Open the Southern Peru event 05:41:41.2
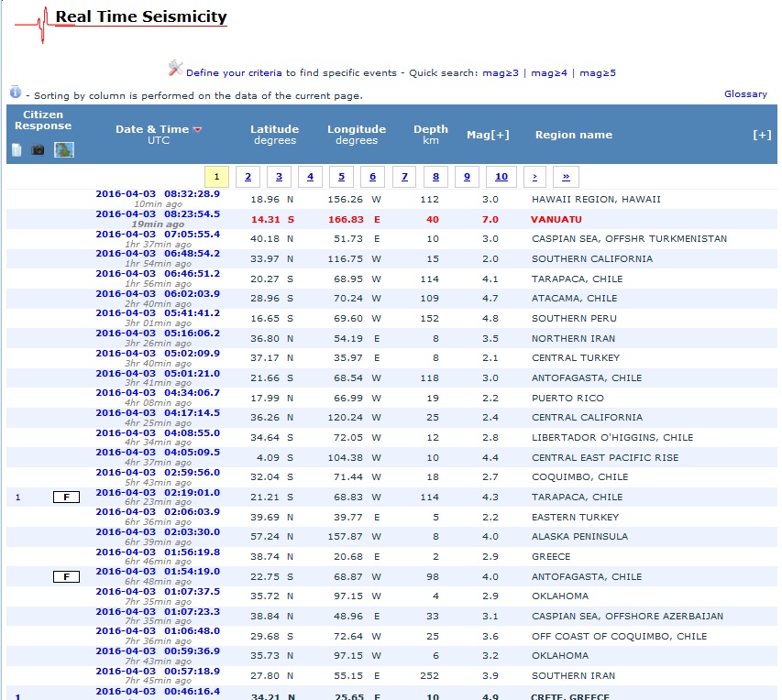 click(158, 312)
